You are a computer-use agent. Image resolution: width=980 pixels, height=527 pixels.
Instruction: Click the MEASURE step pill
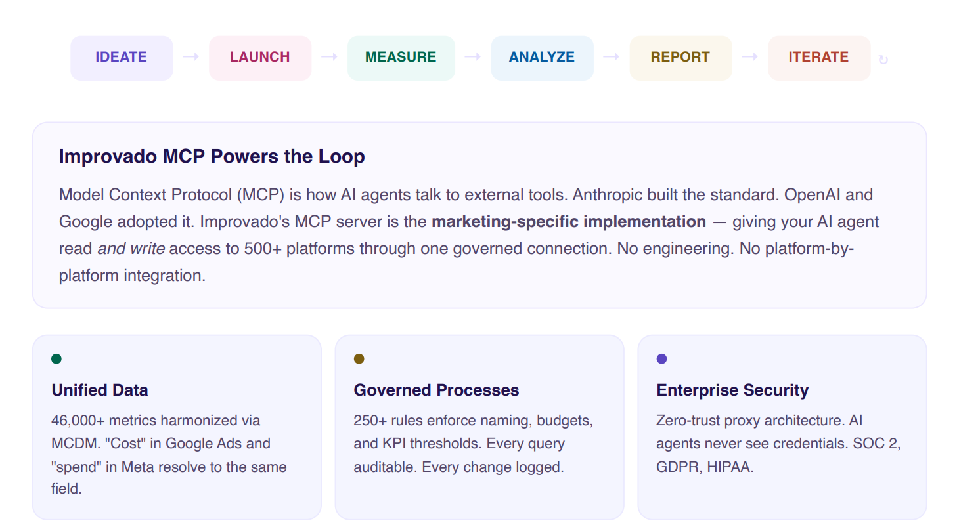[401, 58]
